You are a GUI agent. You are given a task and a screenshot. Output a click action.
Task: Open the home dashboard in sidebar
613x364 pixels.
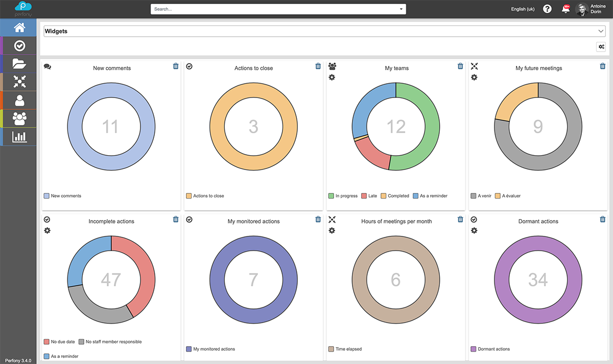tap(19, 28)
